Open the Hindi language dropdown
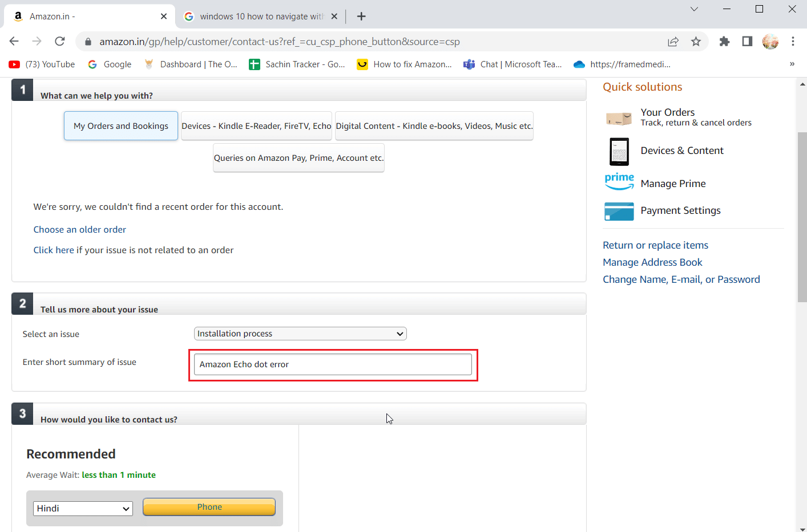The width and height of the screenshot is (807, 532). click(x=83, y=508)
